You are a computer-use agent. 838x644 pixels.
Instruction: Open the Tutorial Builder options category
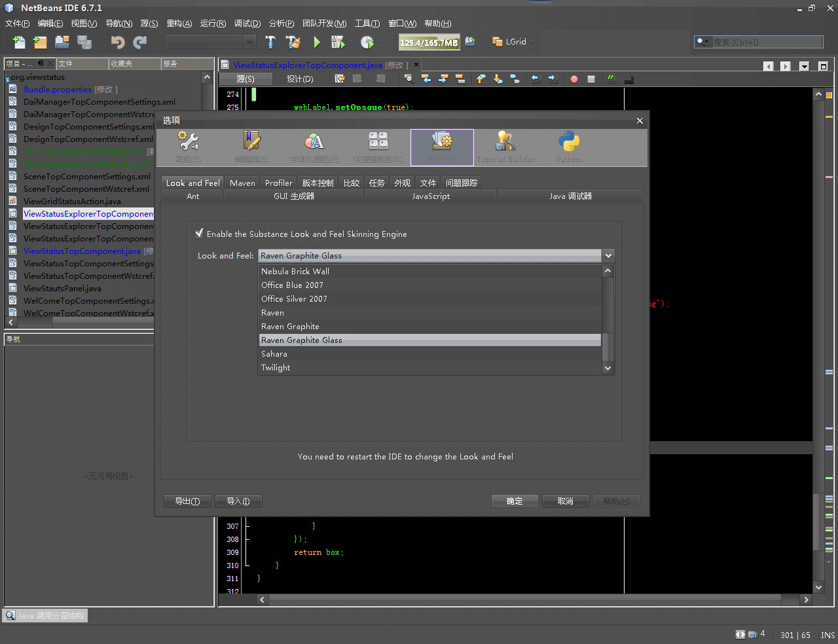coord(505,147)
